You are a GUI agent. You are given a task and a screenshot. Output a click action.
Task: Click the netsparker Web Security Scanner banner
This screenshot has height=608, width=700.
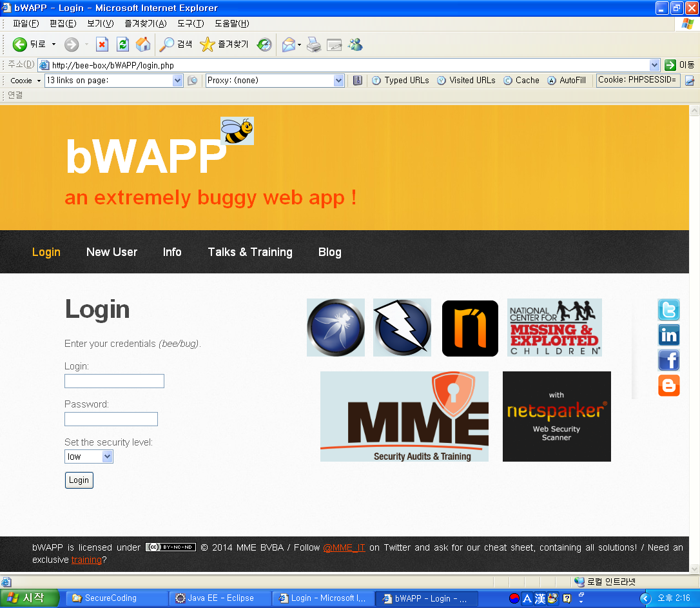(x=557, y=417)
